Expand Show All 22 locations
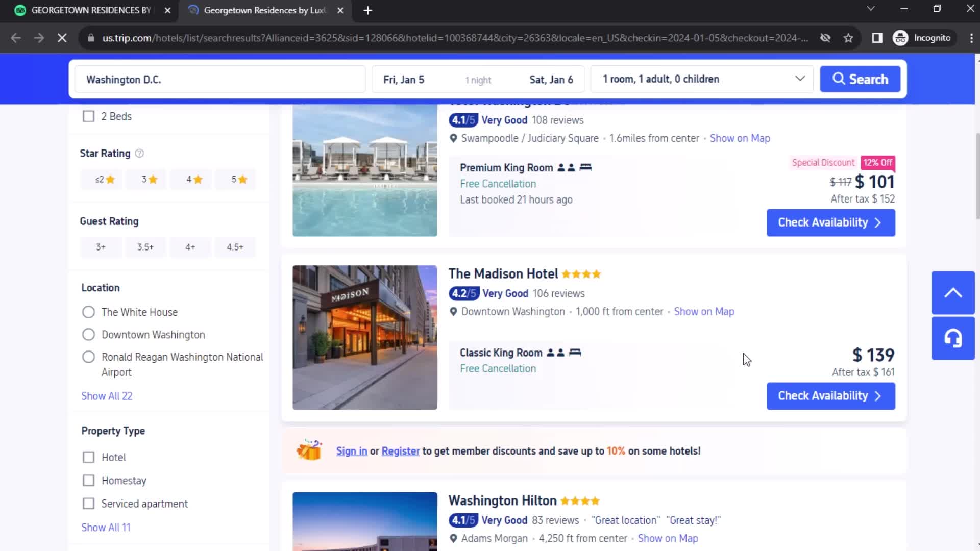Viewport: 980px width, 551px height. (107, 396)
